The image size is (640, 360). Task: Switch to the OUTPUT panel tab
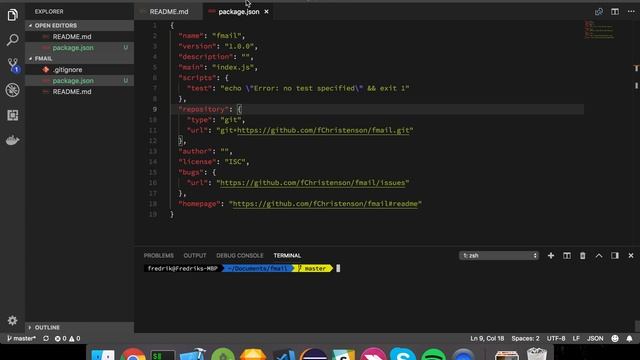(x=195, y=256)
